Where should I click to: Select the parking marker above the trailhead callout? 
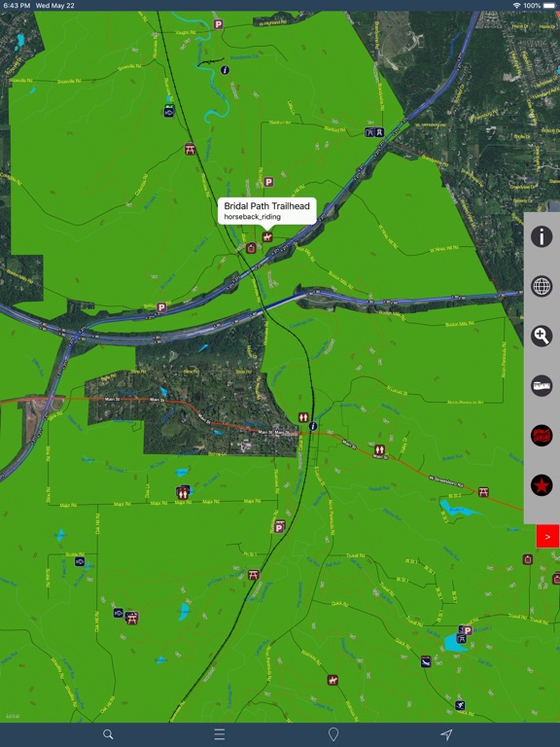tap(268, 182)
